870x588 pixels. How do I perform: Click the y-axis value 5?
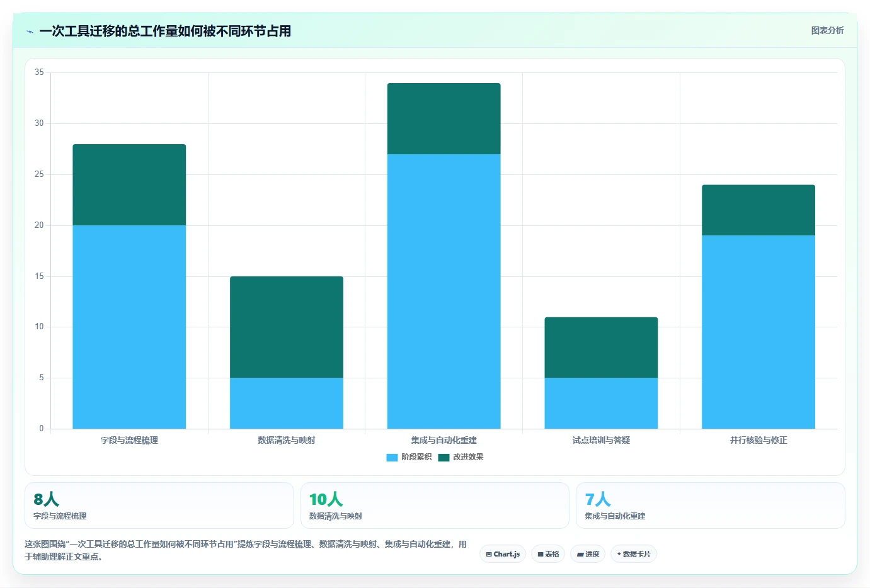point(42,378)
